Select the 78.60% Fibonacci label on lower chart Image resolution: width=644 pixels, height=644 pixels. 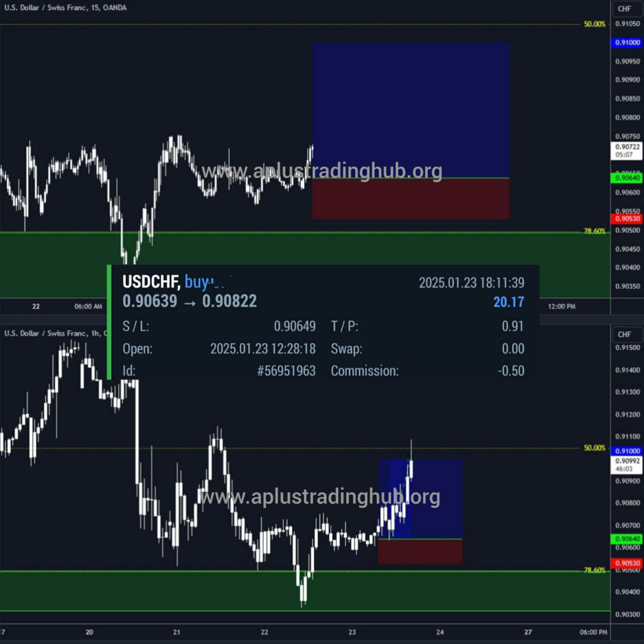click(594, 570)
